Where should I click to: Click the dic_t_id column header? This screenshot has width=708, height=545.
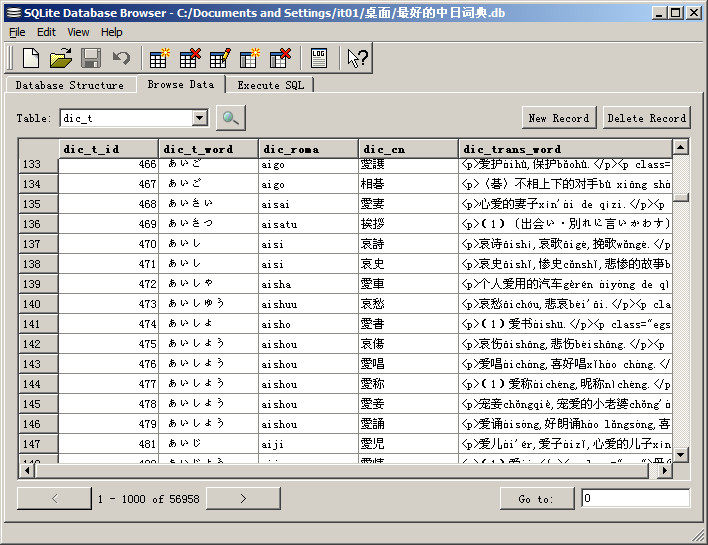pos(108,149)
